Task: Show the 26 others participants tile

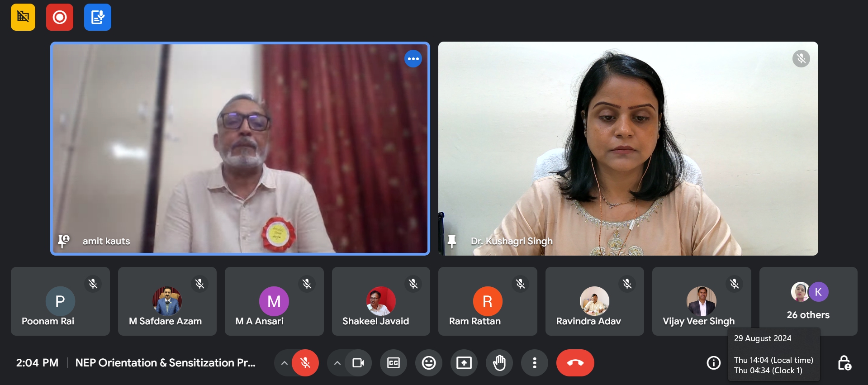Action: [808, 301]
